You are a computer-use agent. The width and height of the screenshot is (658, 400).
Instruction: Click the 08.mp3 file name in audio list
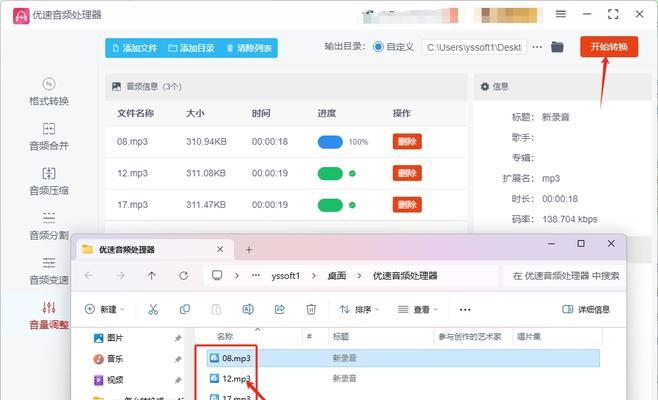[132, 141]
